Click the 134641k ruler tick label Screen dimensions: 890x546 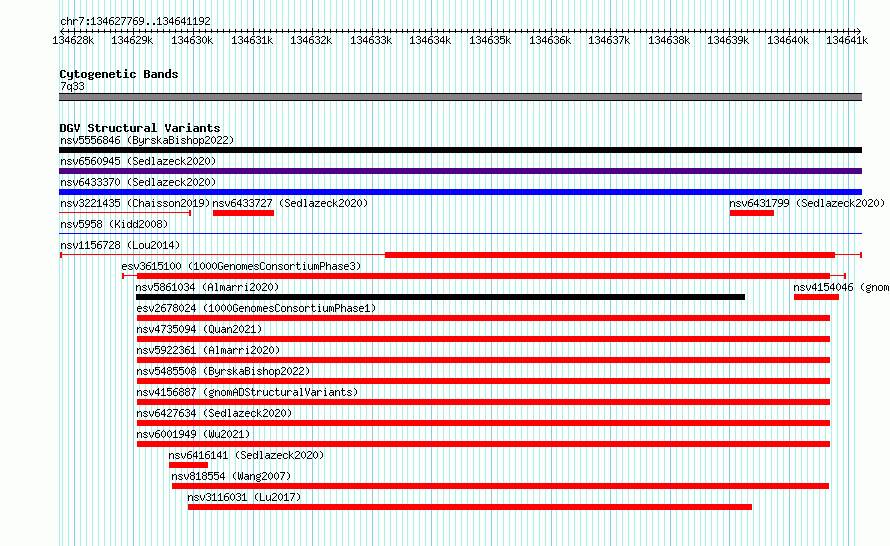847,40
